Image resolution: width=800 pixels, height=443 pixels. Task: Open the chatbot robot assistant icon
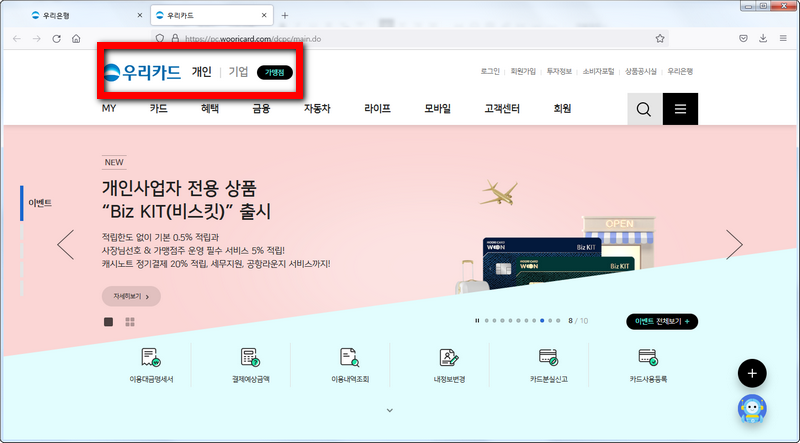(752, 409)
